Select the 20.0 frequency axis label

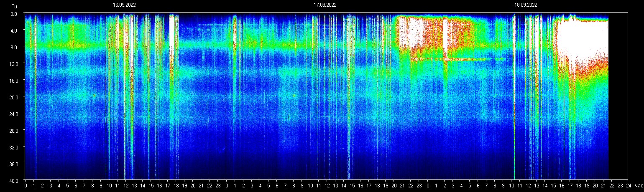pyautogui.click(x=13, y=97)
